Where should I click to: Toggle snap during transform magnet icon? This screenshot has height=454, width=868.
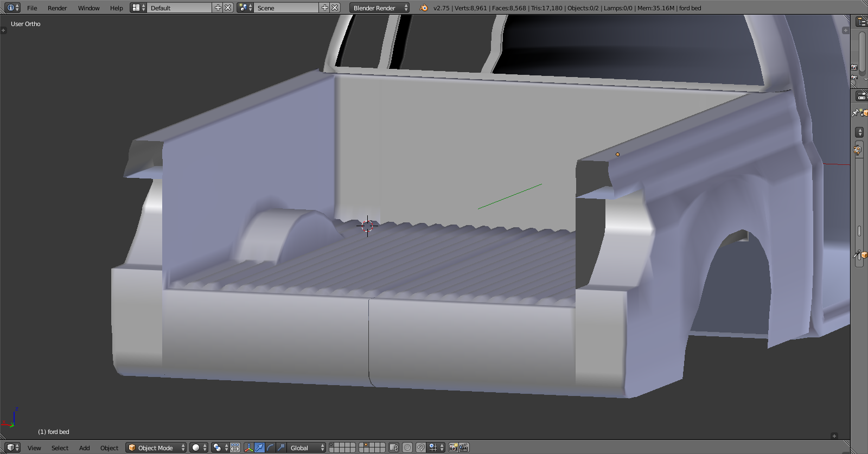[421, 447]
